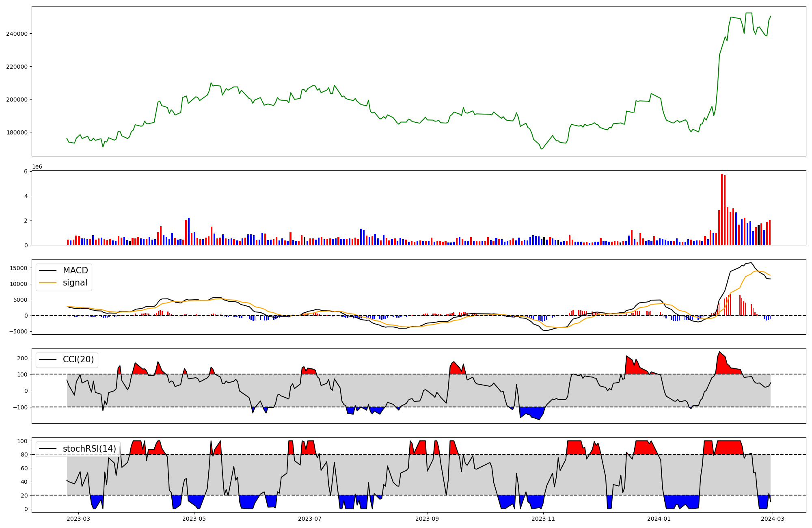Viewport: 812px width, 528px height.
Task: Click the orange signal legend line sample
Action: [49, 283]
